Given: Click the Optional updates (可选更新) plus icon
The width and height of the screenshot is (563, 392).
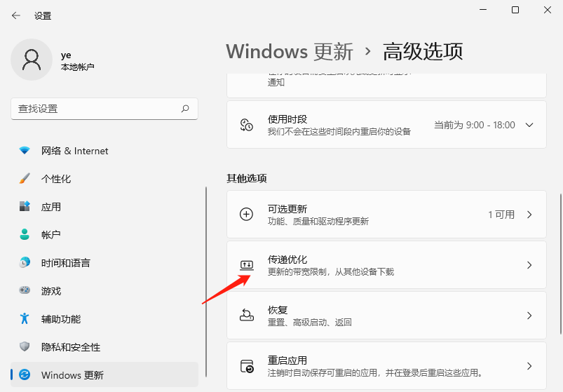Looking at the screenshot, I should [246, 215].
